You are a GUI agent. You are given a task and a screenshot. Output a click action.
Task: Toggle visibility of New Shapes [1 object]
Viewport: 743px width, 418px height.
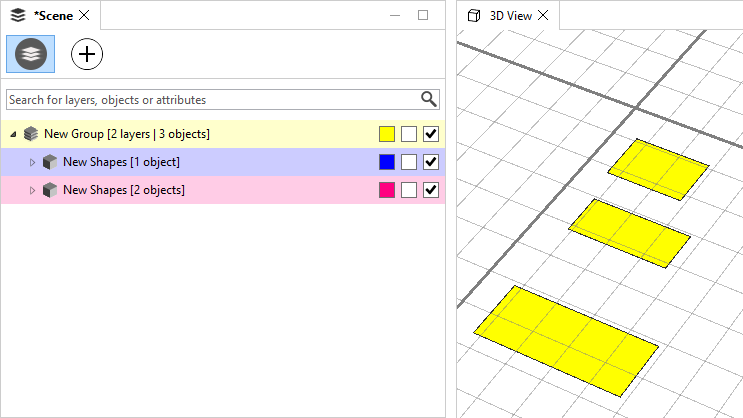point(431,162)
